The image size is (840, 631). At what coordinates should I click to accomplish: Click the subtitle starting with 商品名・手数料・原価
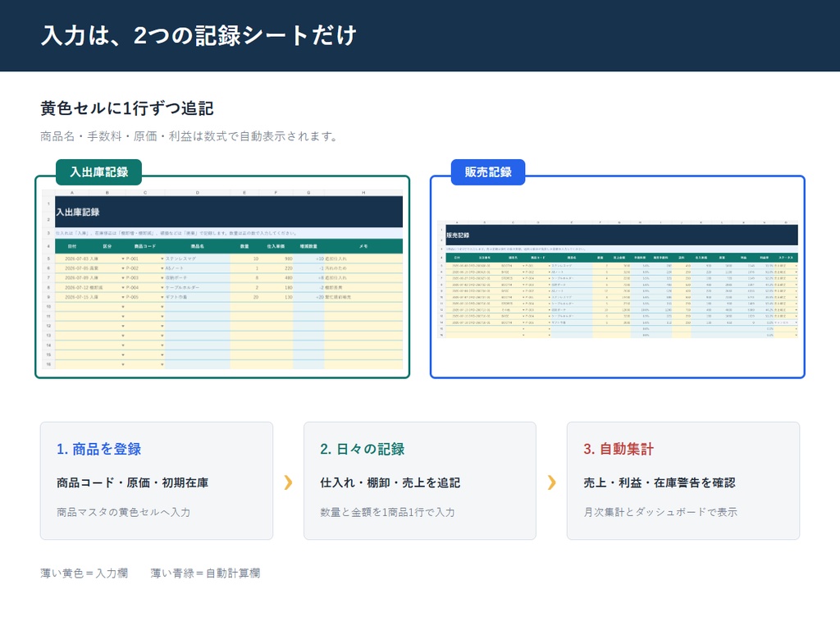190,136
